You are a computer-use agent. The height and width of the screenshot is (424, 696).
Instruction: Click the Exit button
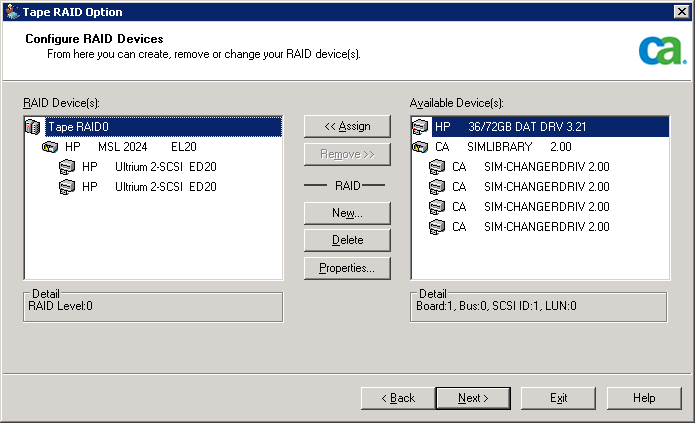558,398
